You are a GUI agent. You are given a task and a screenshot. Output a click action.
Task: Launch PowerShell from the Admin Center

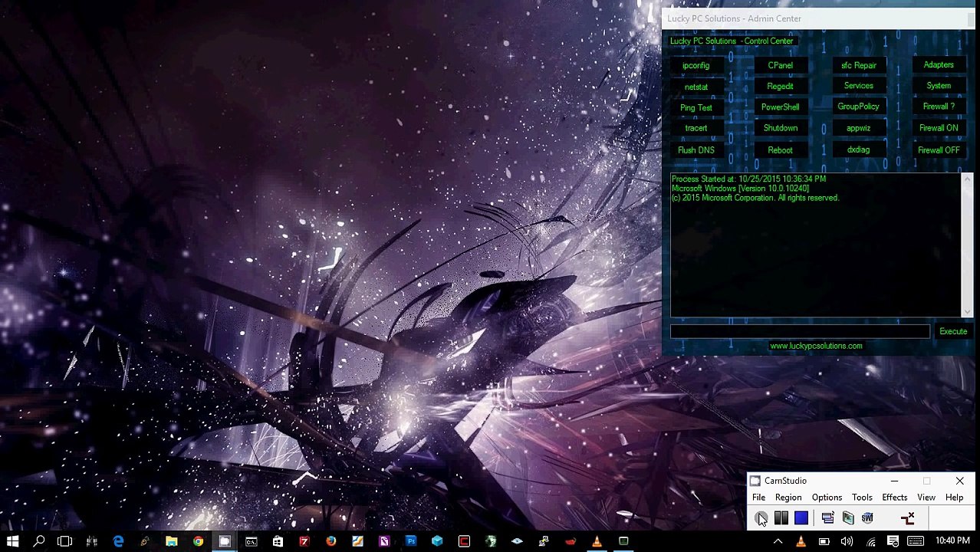(x=780, y=107)
